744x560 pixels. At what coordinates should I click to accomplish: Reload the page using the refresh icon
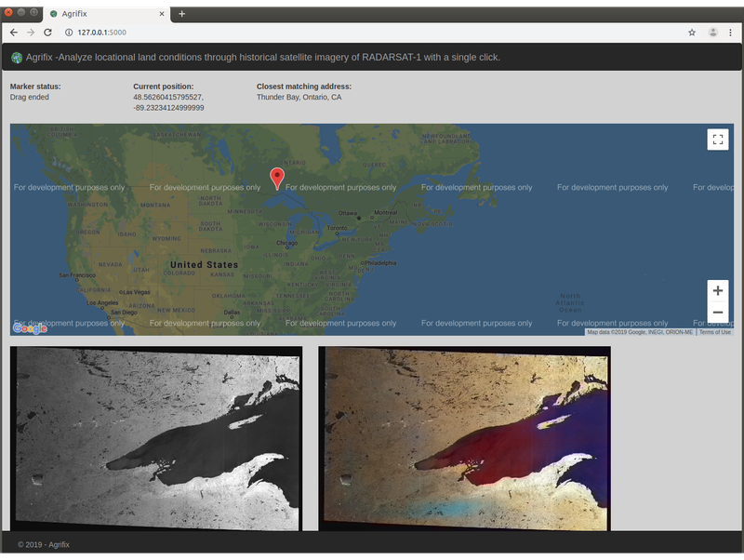[x=47, y=32]
